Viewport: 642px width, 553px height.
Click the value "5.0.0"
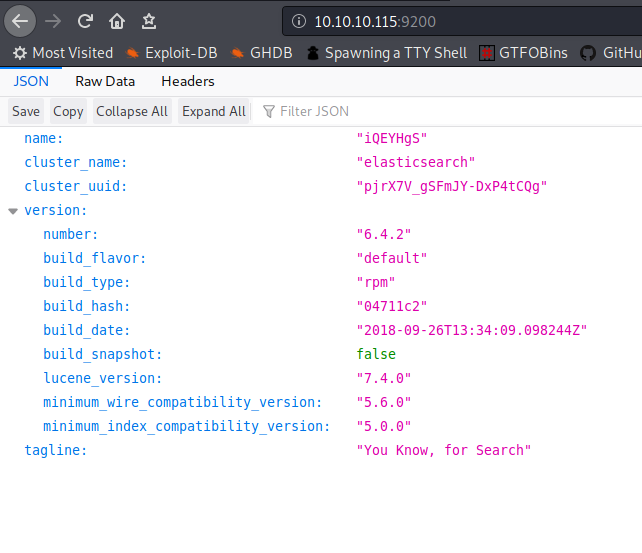tap(384, 427)
